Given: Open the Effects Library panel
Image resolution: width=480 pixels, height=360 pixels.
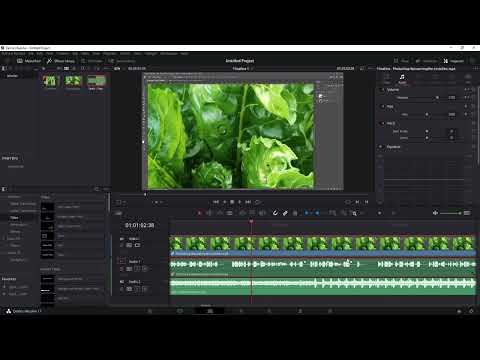Looking at the screenshot, I should point(61,61).
